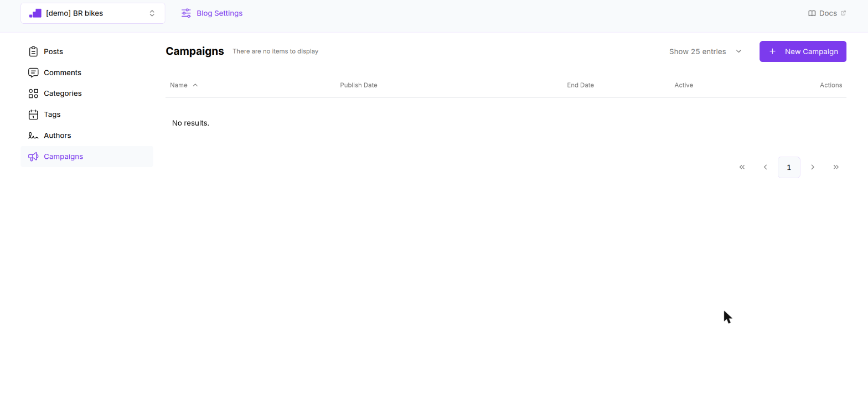
Task: Click the Authors signature icon
Action: click(33, 136)
